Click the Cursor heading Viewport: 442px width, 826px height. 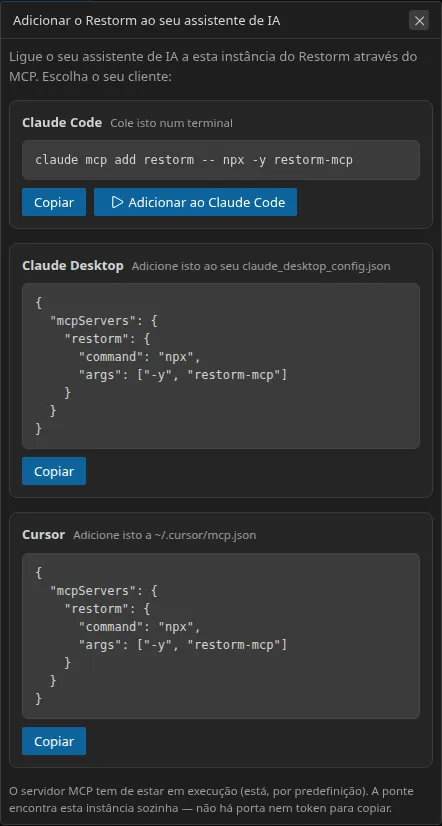pos(43,535)
